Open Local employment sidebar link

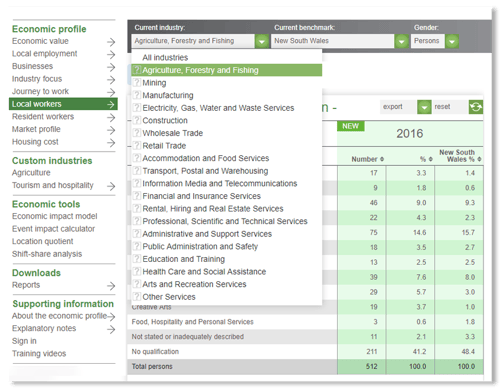[44, 54]
